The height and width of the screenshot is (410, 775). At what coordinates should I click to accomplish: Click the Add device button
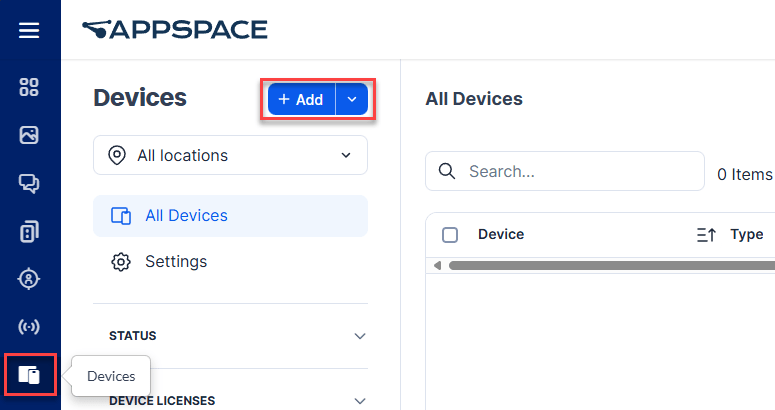coord(301,100)
